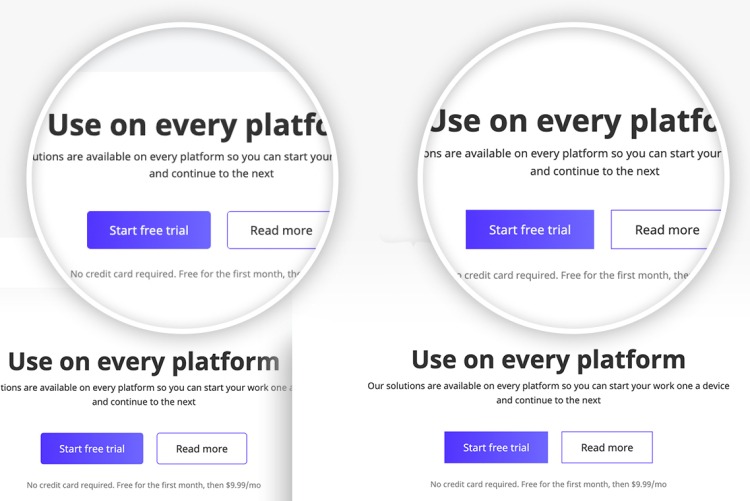Click the enlarged heading in right circle
The height and width of the screenshot is (501, 750).
point(573,122)
